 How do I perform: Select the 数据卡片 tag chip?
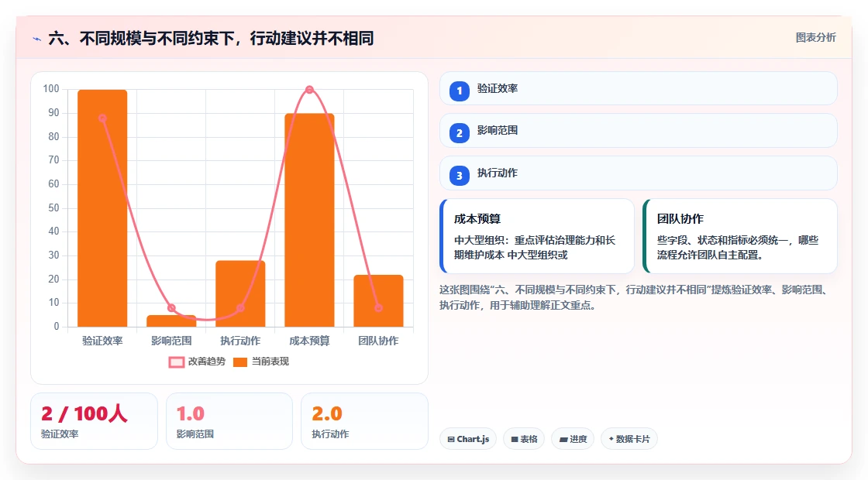point(629,439)
